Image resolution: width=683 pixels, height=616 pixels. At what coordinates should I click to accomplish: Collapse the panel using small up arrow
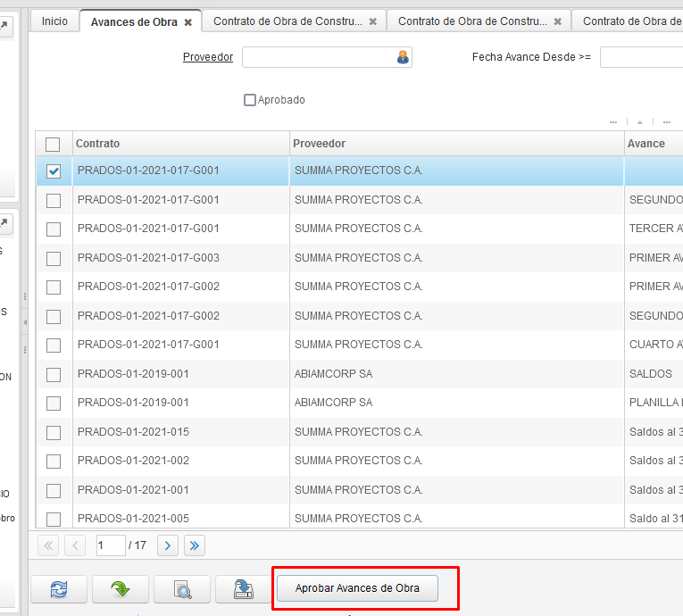click(639, 121)
